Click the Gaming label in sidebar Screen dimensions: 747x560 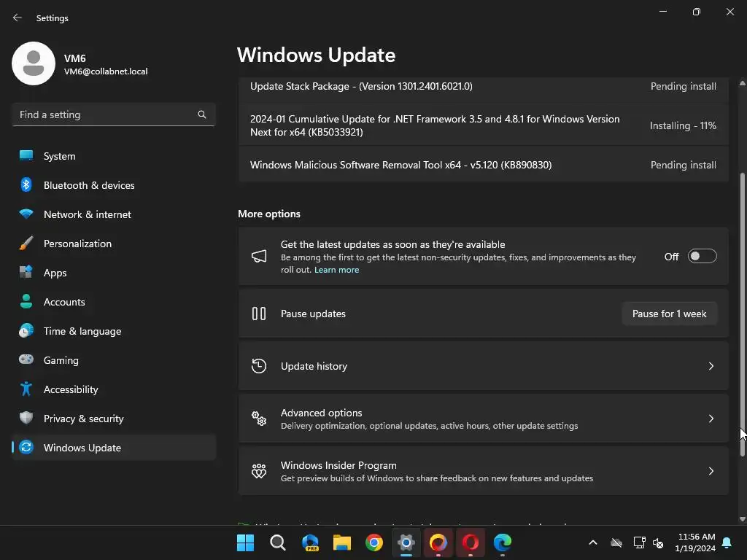[x=61, y=360]
